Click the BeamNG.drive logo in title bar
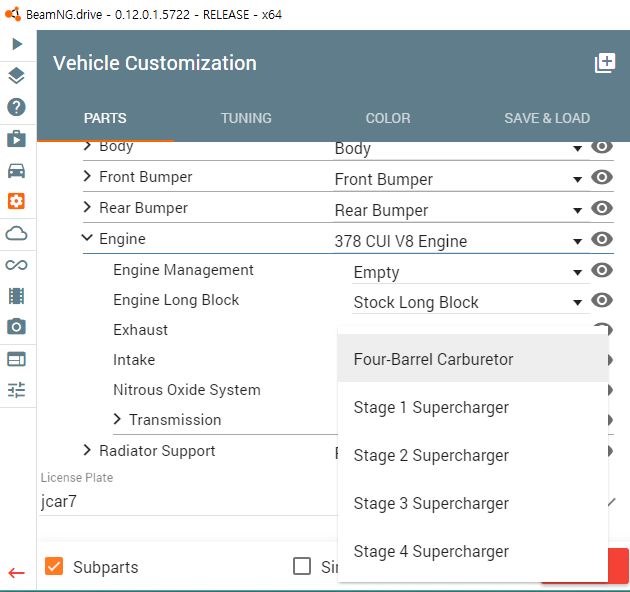630x592 pixels. point(12,14)
